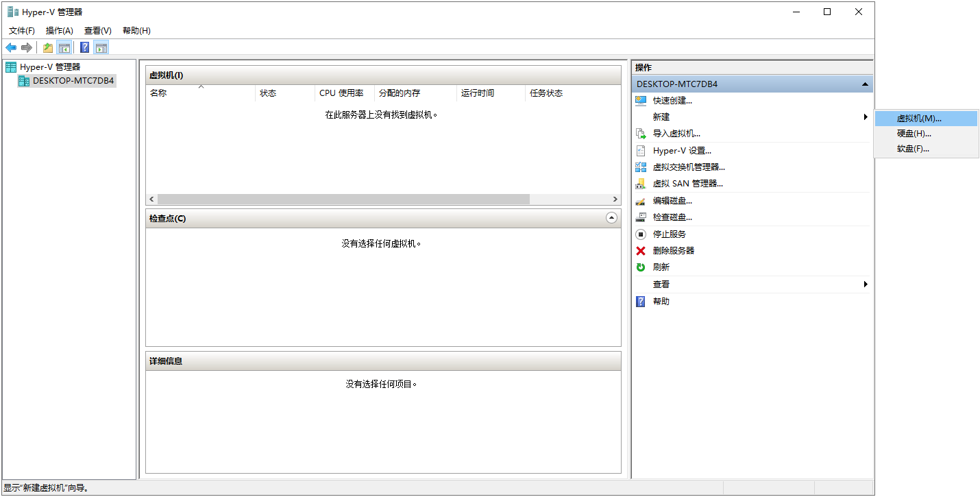Screen dimensions: 980x497
Task: Collapse the 检查点(C) panel chevron
Action: point(612,218)
